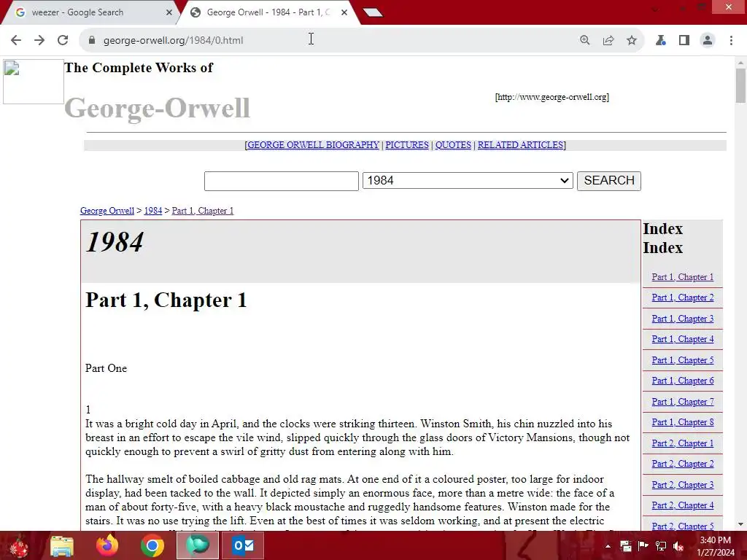
Task: Open index link Part 1, Chapter 5
Action: tap(683, 360)
